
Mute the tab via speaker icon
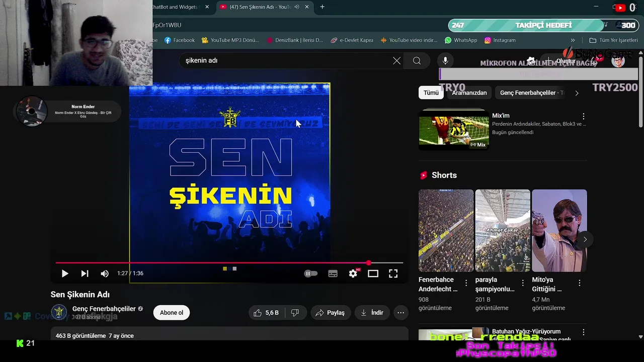297,7
